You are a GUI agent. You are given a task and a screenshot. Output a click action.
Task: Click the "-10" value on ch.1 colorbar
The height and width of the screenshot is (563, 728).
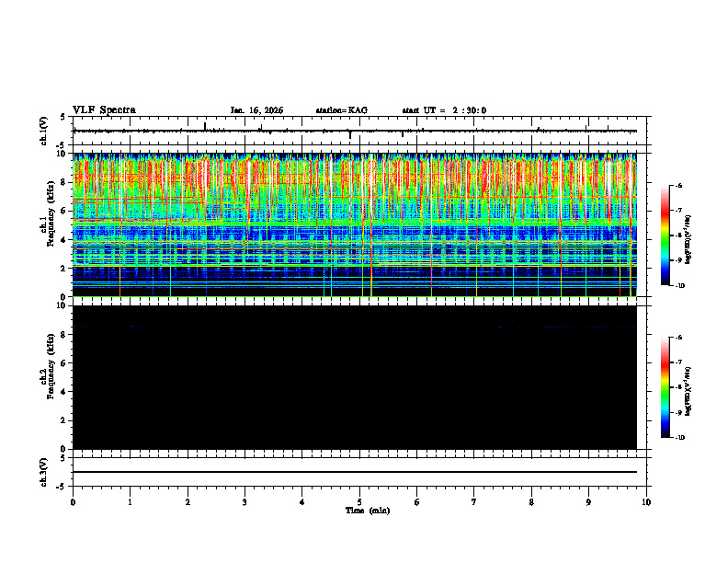point(680,286)
